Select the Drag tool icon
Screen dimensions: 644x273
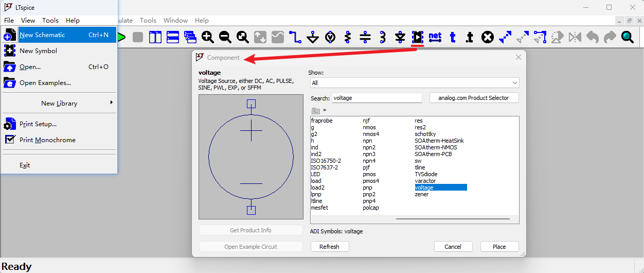540,37
